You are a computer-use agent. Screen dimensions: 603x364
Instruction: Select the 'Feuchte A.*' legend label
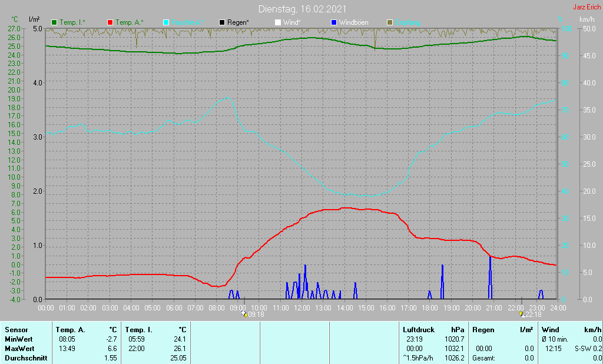coord(188,23)
